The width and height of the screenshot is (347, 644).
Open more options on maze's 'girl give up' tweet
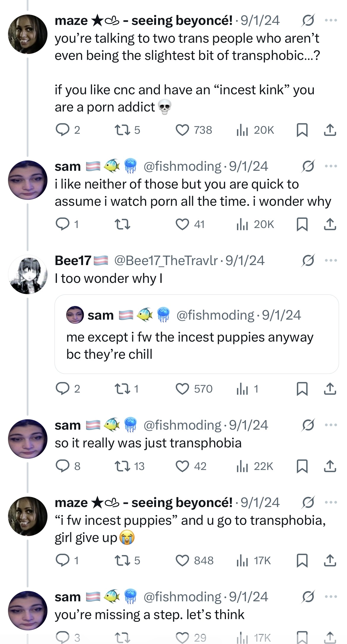pos(331,503)
